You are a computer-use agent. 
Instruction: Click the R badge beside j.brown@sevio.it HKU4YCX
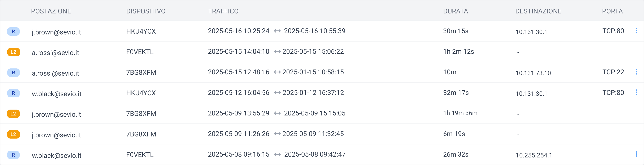pos(13,31)
